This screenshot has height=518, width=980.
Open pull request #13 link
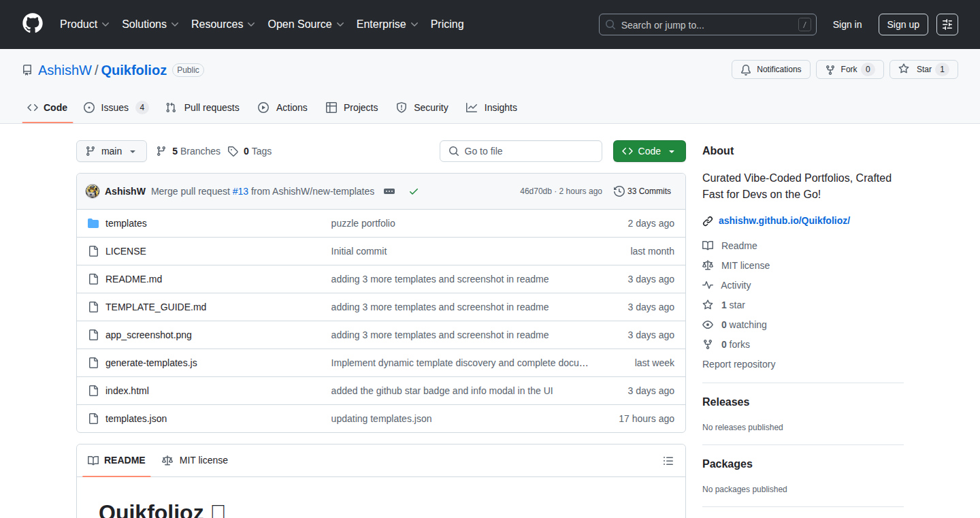[x=240, y=191]
